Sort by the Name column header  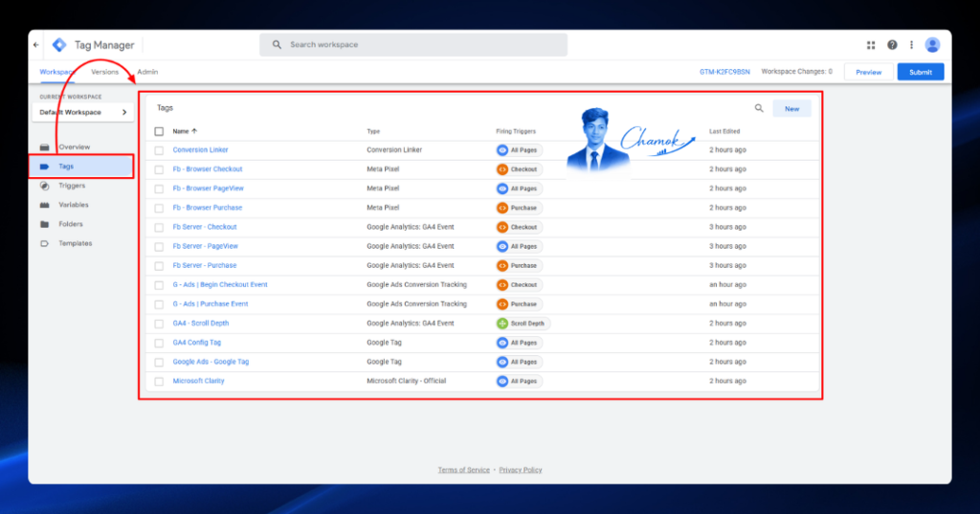185,131
